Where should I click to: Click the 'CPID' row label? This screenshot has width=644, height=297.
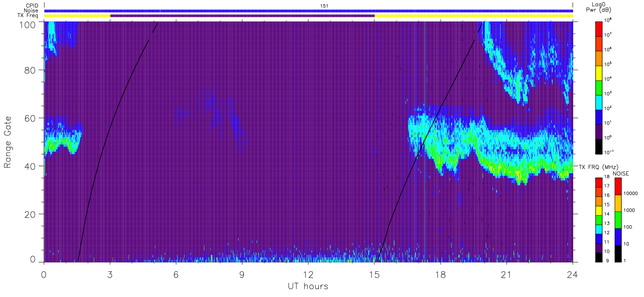32,5
